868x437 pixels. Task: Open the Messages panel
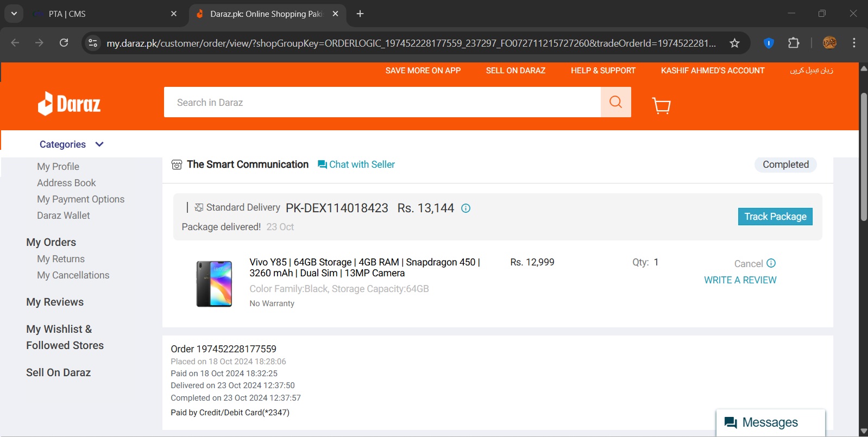point(770,422)
